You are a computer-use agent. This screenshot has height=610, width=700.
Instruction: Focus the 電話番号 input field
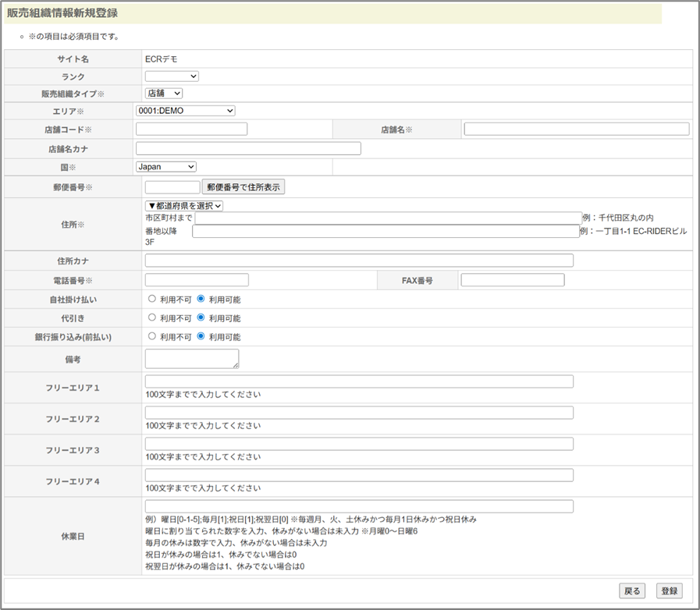(x=197, y=280)
